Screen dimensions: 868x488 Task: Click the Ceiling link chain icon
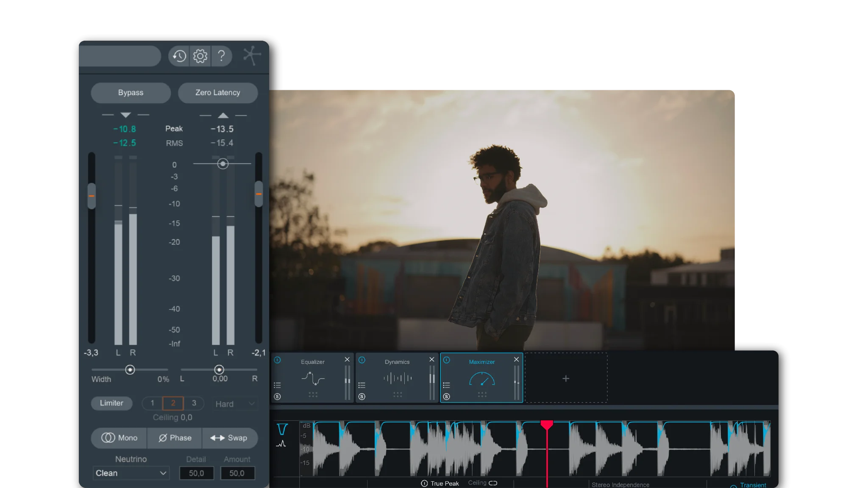tap(493, 483)
